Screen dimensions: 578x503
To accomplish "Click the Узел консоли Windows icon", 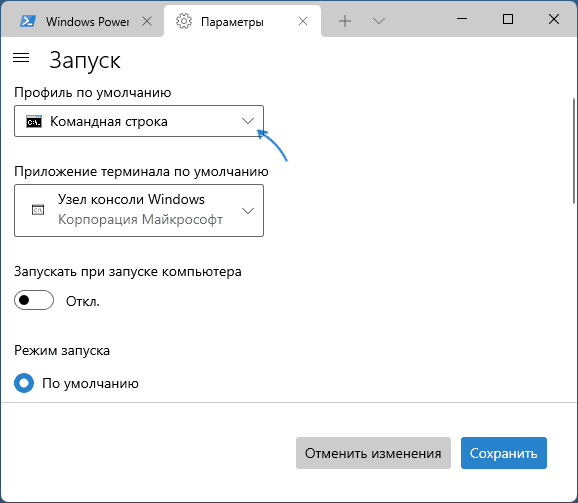I will pos(38,210).
